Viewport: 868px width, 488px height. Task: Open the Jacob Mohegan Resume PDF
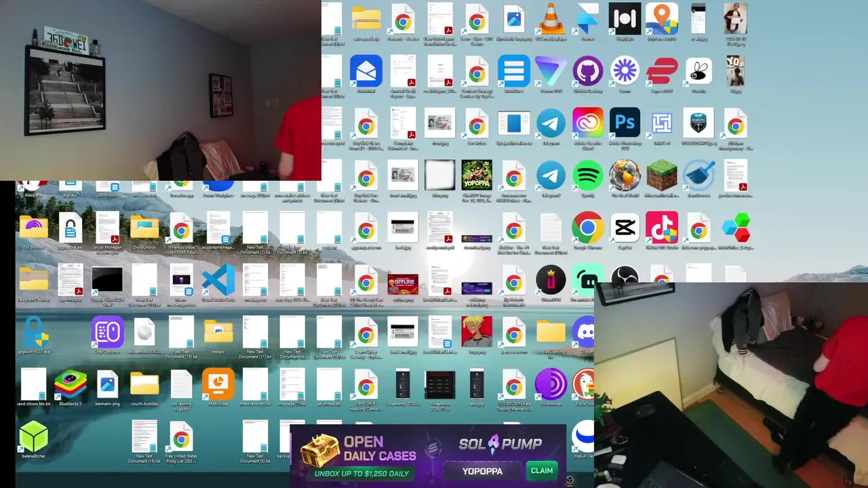pyautogui.click(x=107, y=228)
